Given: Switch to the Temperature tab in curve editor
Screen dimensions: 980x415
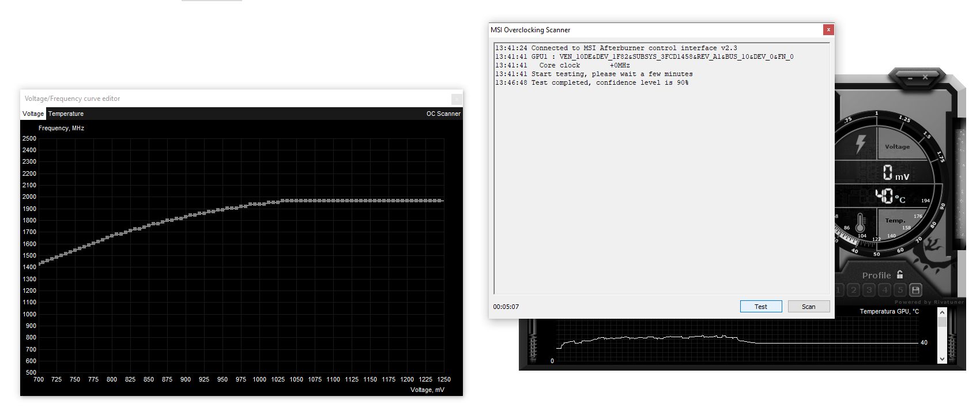Looking at the screenshot, I should coord(66,114).
